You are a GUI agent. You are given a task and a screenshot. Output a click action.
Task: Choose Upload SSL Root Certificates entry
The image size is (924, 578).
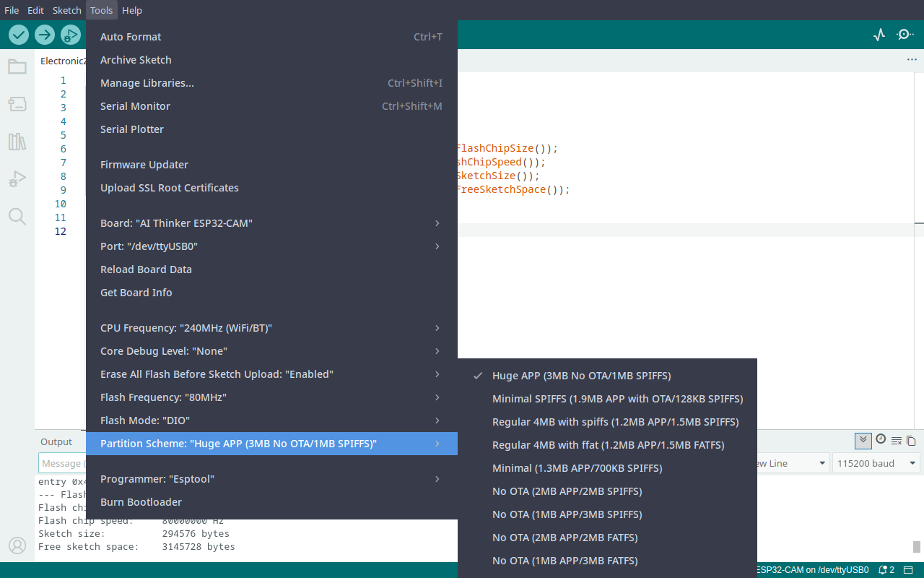271,188
